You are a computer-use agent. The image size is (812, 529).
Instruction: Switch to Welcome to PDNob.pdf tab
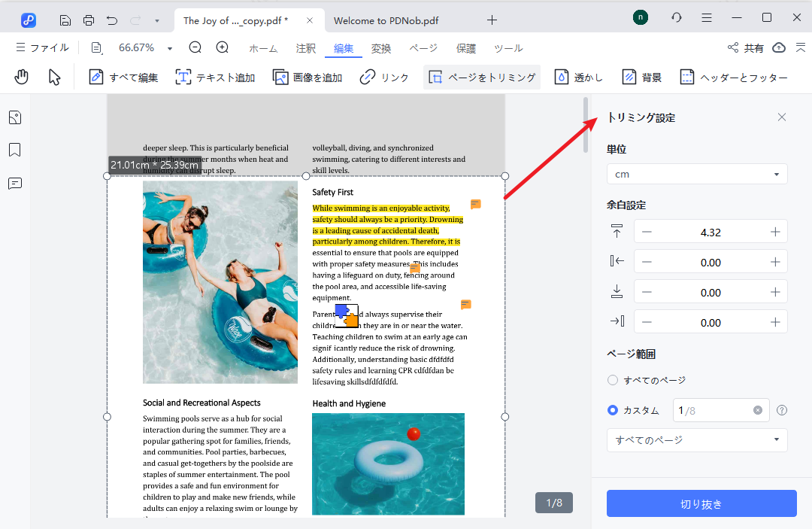pyautogui.click(x=386, y=21)
